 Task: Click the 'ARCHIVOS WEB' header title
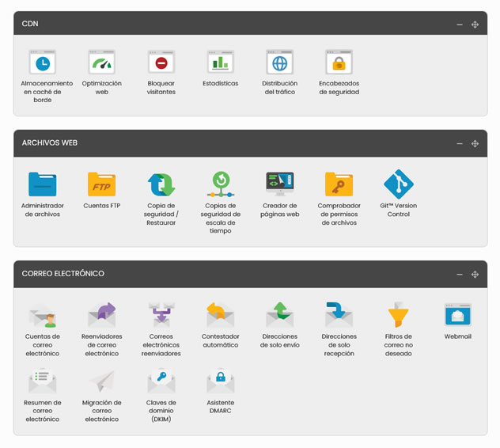coord(49,142)
